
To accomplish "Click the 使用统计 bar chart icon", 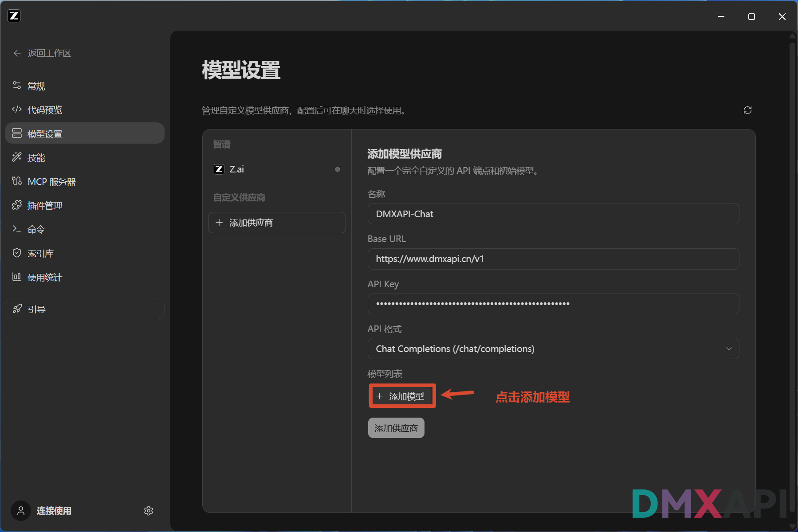I will point(17,277).
